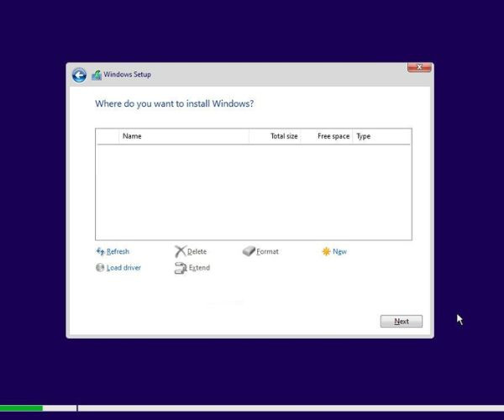
Task: Proceed with the Next button
Action: 402,321
